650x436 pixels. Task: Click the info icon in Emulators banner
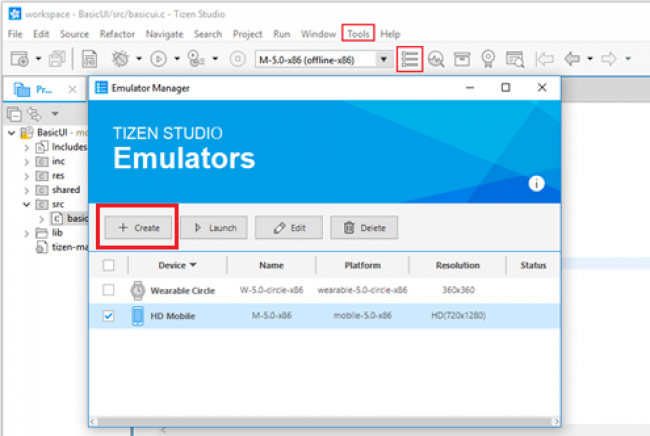[536, 183]
